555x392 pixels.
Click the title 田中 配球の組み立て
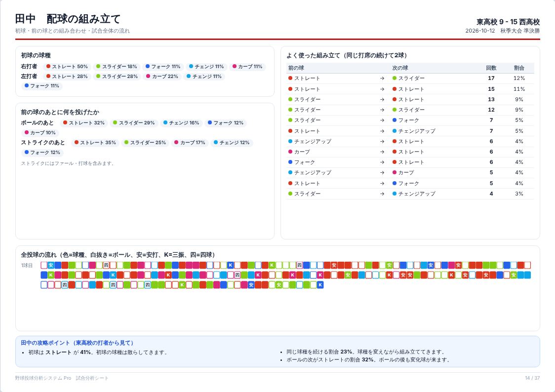(68, 19)
